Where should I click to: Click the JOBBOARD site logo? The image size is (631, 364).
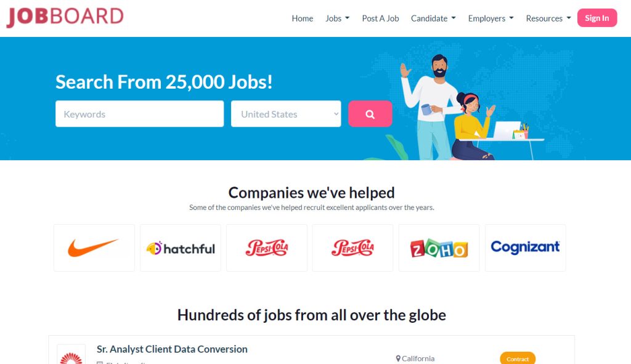pyautogui.click(x=63, y=17)
